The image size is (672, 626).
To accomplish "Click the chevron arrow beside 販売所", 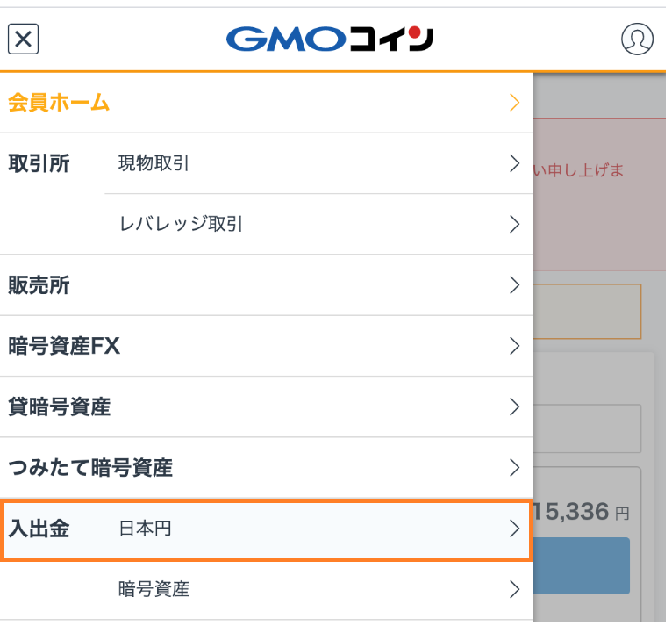I will (x=515, y=285).
